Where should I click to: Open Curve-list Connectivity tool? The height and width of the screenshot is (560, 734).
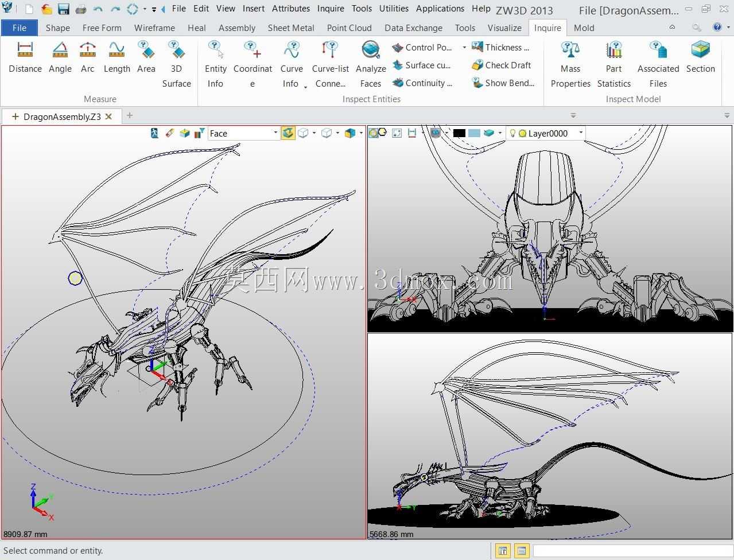pos(331,65)
